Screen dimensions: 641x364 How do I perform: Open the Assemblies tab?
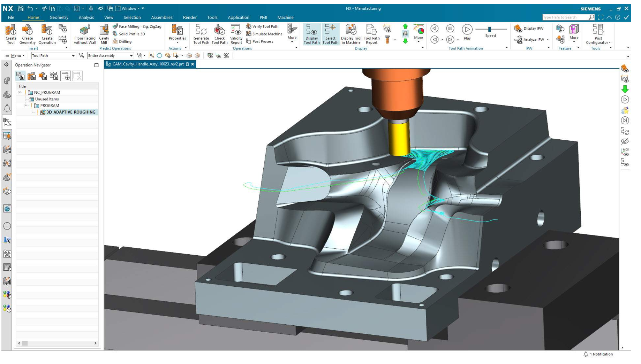[x=161, y=17]
